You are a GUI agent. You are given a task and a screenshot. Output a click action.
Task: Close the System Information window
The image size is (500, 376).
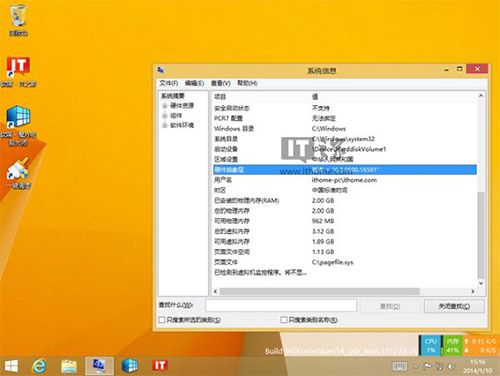click(x=477, y=69)
